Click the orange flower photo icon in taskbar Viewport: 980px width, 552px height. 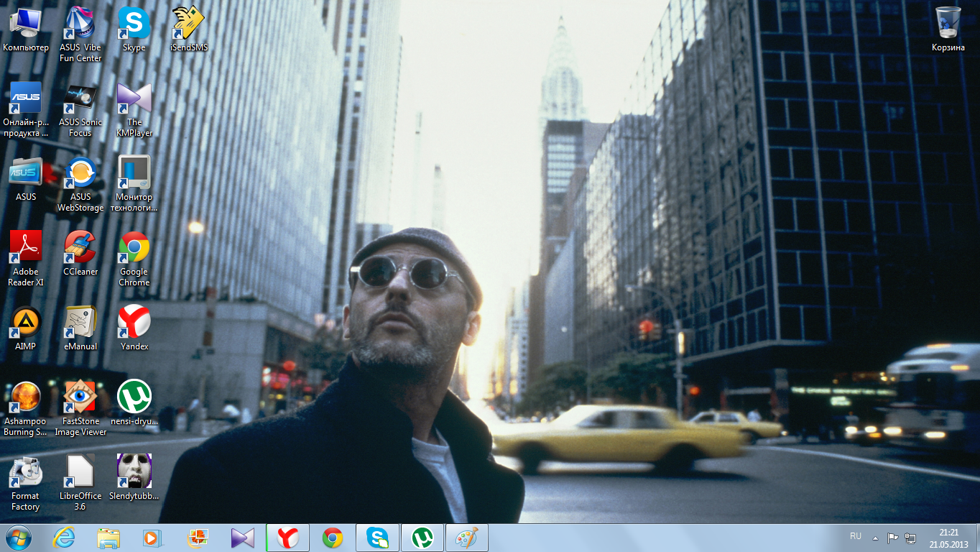point(196,538)
